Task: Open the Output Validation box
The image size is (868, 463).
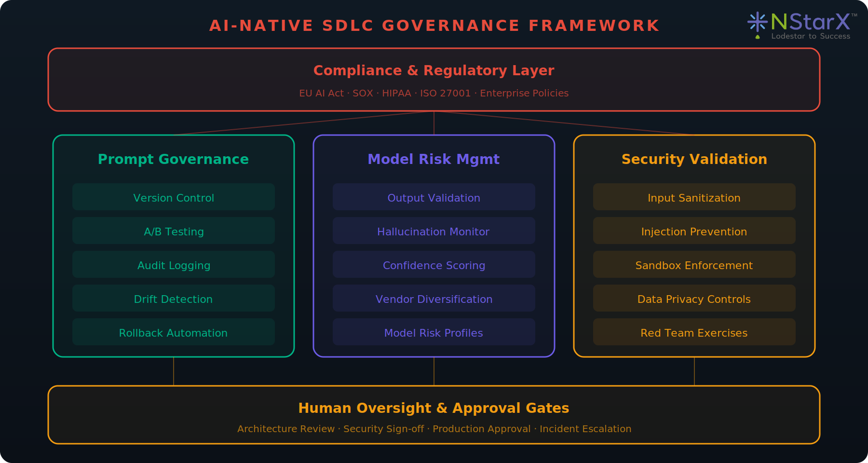Action: (434, 197)
